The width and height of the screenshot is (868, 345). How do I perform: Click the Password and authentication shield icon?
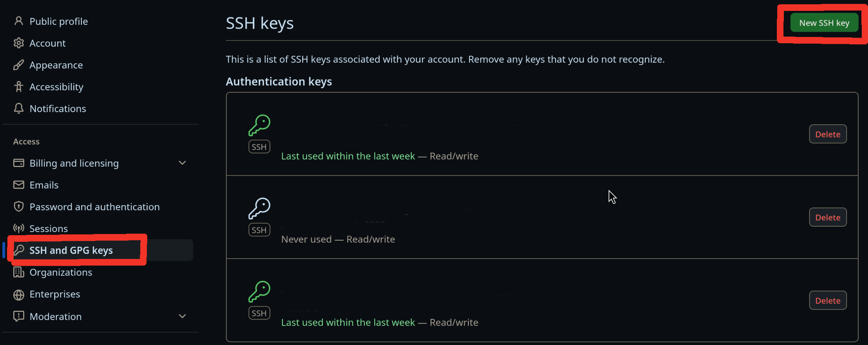tap(18, 206)
